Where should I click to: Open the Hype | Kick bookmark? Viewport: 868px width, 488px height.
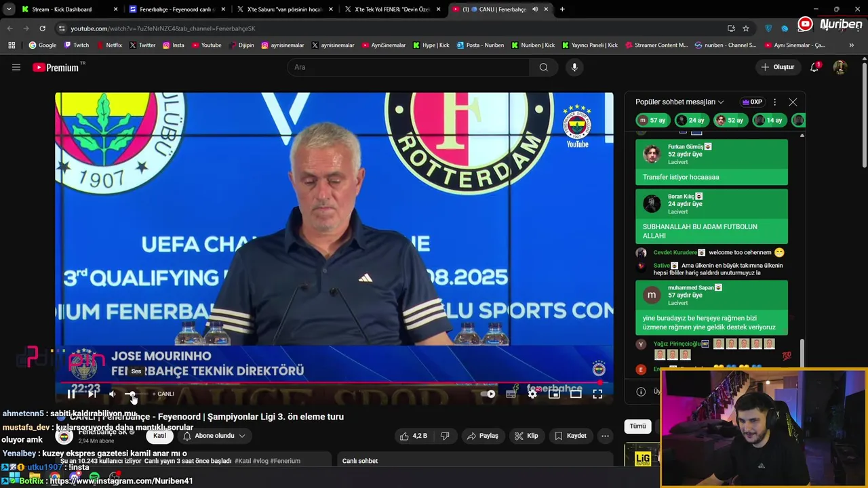coord(431,45)
